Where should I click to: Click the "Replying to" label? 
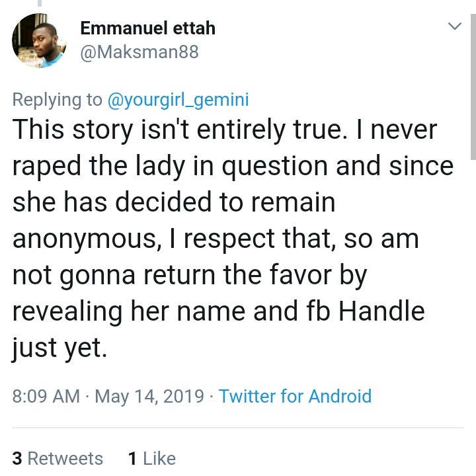point(58,99)
